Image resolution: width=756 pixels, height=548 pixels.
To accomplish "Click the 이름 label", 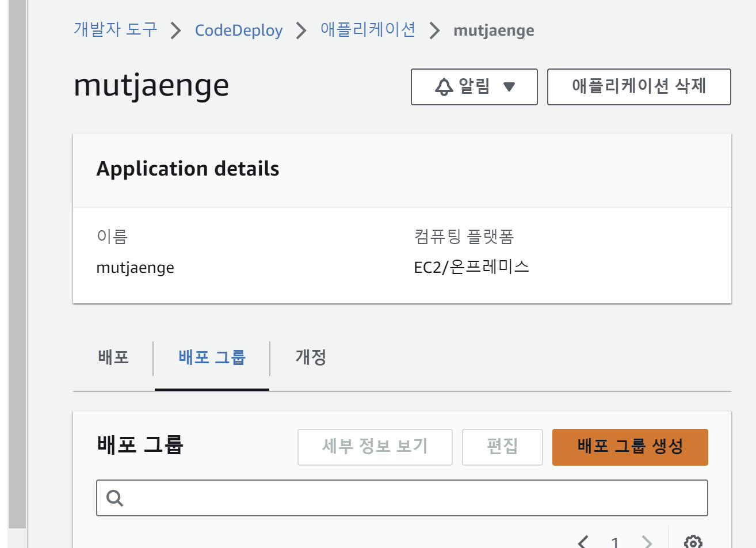I will [x=112, y=236].
